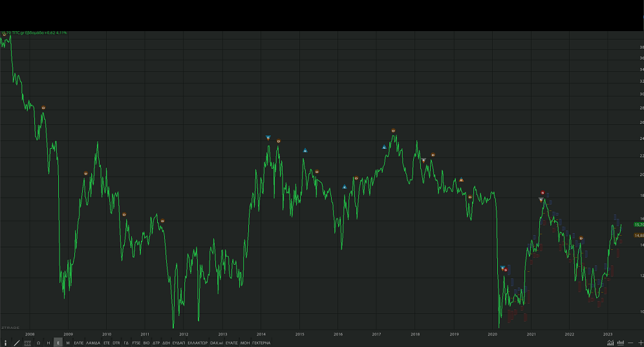Open the ΛΑΜΔΑ symbol shortcut
The image size is (644, 347).
93,343
